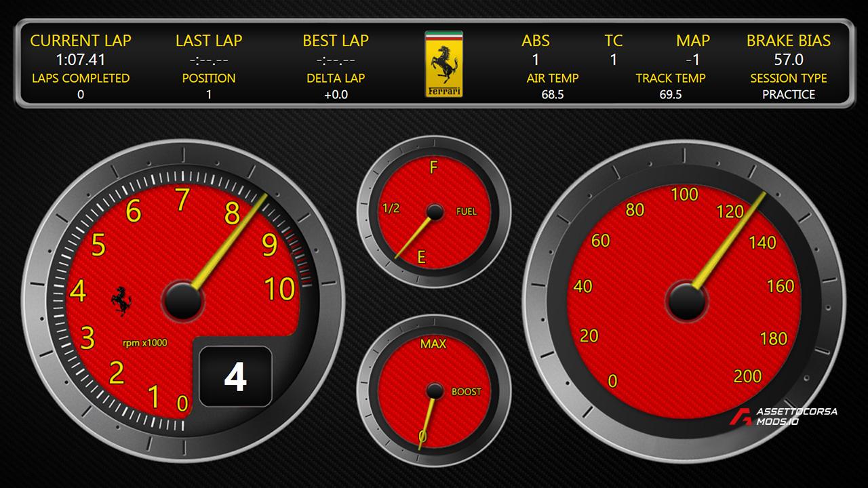
Task: Click the TRACK TEMP label
Action: pos(671,79)
